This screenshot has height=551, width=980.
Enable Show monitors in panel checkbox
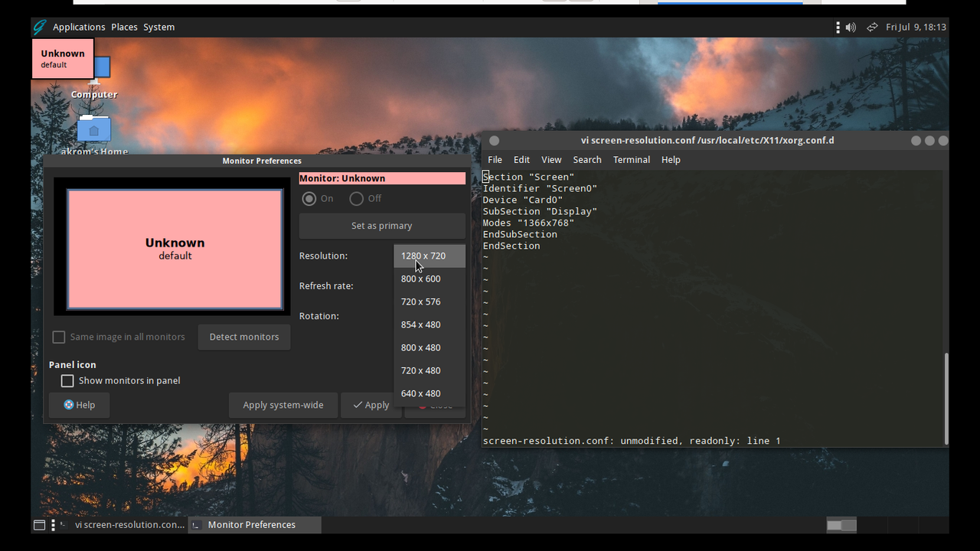pyautogui.click(x=67, y=380)
